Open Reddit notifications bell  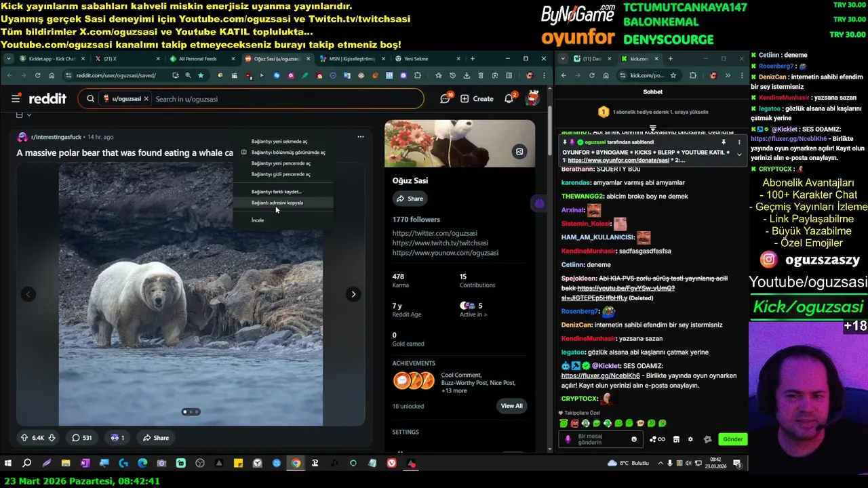509,99
